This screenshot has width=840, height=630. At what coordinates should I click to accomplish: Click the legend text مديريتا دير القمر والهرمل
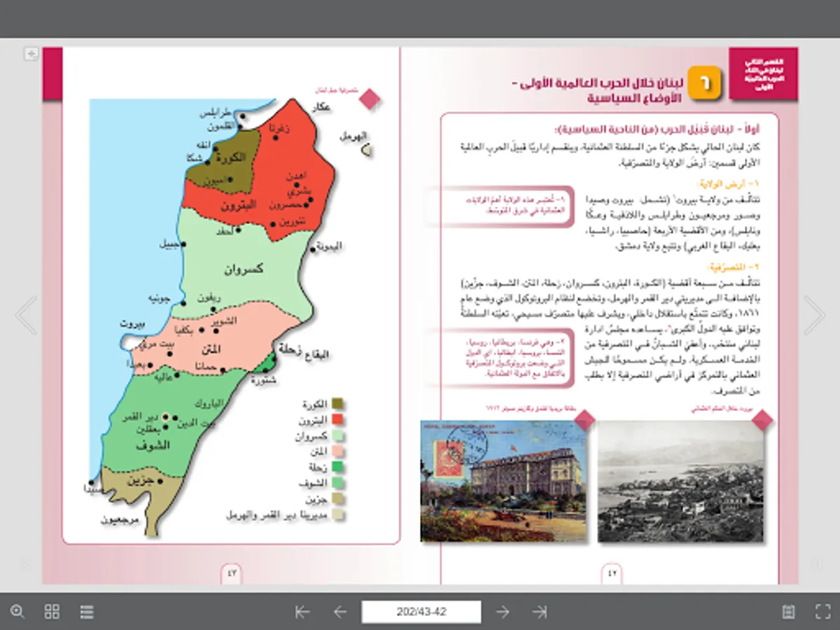[278, 514]
